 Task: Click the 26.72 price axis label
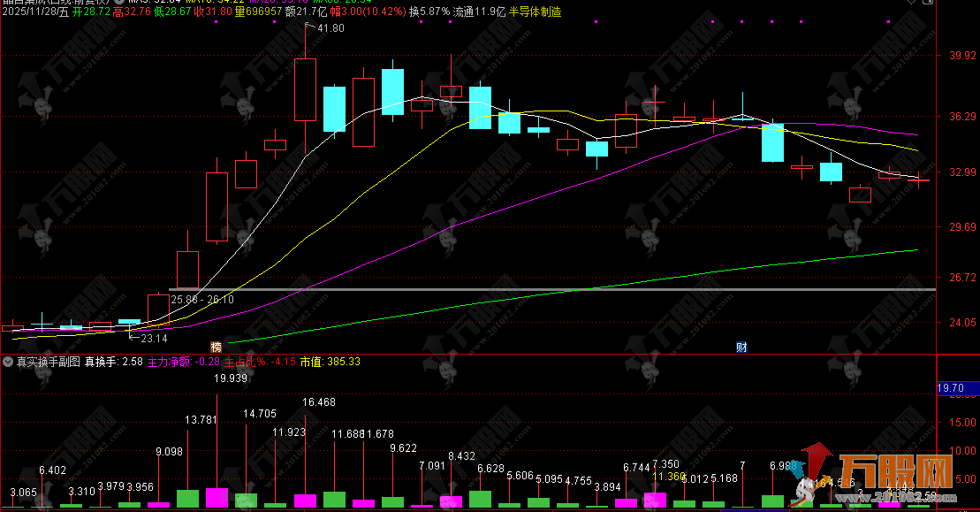click(962, 277)
